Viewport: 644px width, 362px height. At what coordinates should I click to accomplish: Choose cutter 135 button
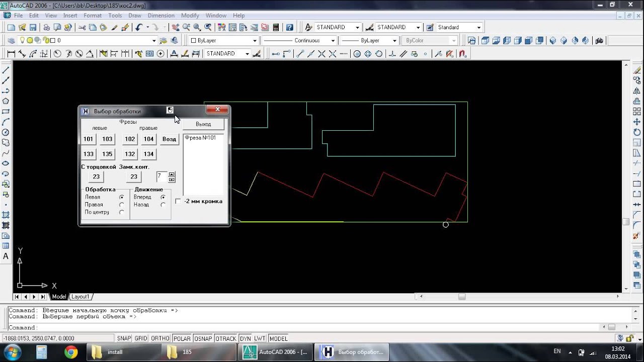click(x=107, y=154)
